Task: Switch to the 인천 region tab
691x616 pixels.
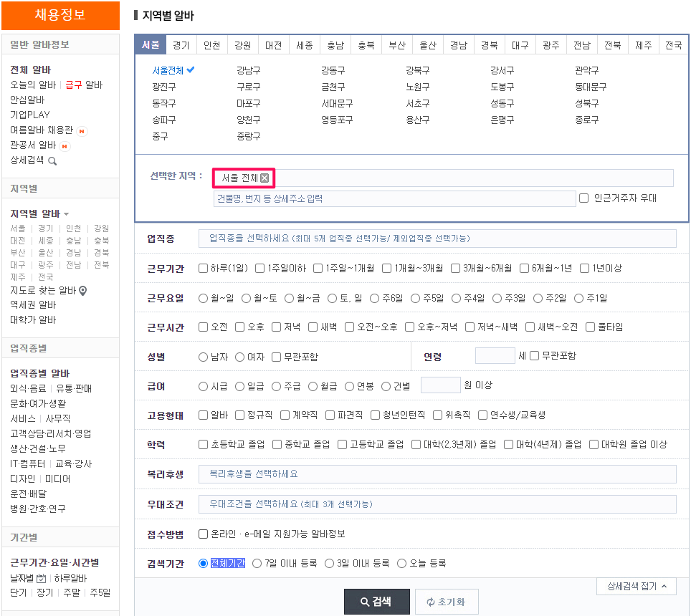Action: coord(212,45)
